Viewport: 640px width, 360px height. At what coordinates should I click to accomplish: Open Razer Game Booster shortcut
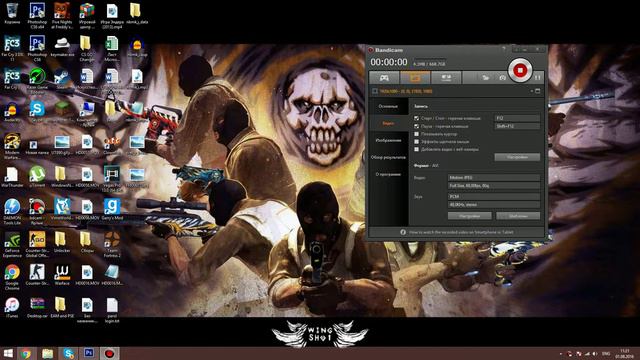(37, 80)
